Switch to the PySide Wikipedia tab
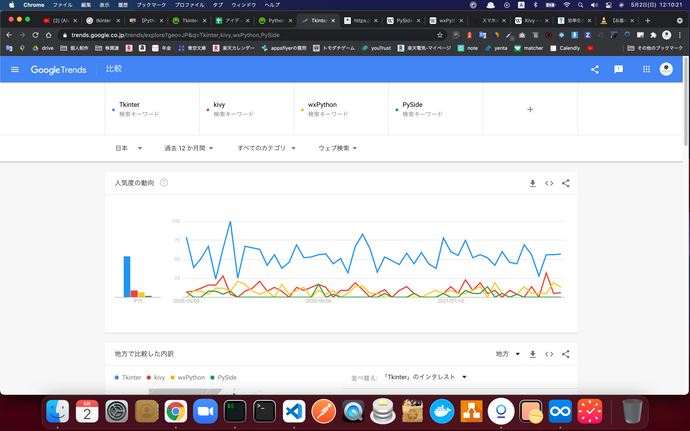690x431 pixels. 404,20
